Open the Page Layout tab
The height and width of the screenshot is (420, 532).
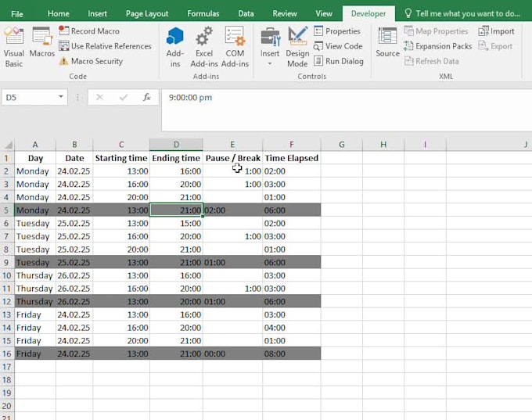coord(147,14)
